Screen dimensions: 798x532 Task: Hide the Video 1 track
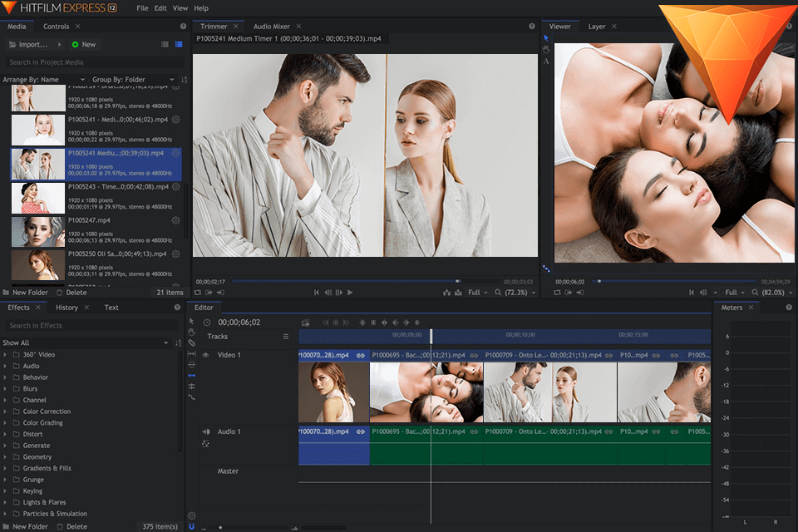[206, 355]
